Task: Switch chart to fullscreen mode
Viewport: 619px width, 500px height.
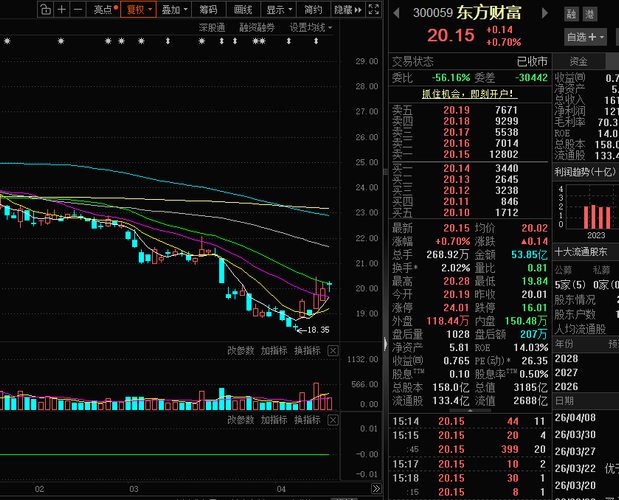Action: coord(373,9)
